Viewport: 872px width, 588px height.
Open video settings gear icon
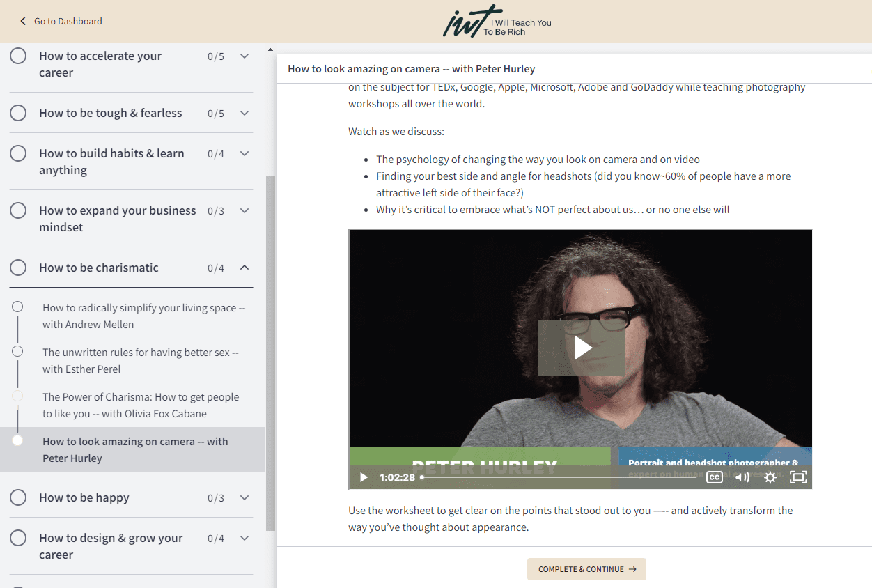point(770,477)
